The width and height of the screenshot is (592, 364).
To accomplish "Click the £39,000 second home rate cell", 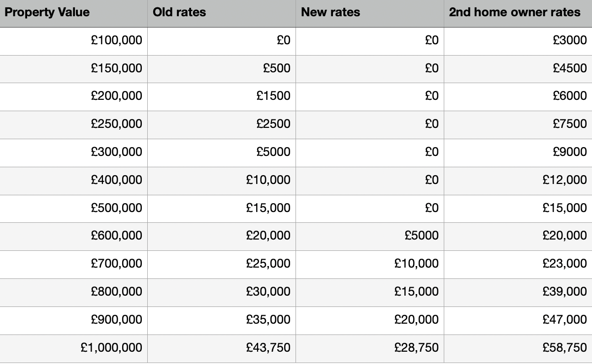I will [x=518, y=293].
